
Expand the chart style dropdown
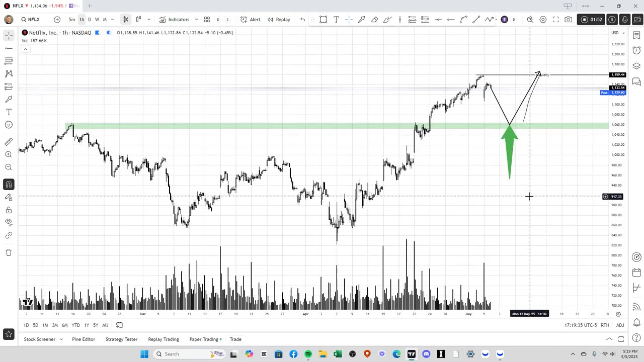click(148, 20)
